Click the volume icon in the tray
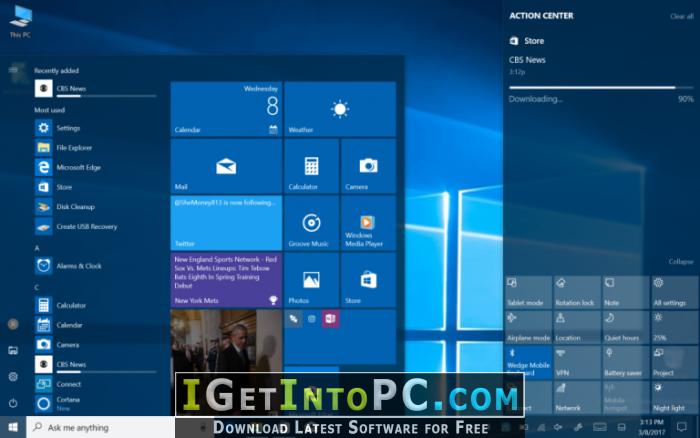The image size is (700, 438). click(558, 427)
